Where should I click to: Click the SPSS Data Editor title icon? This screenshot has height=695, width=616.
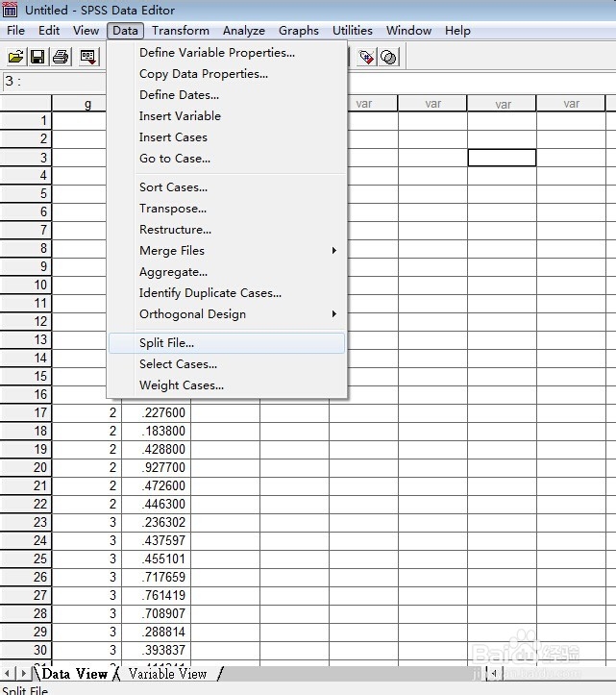coord(10,10)
